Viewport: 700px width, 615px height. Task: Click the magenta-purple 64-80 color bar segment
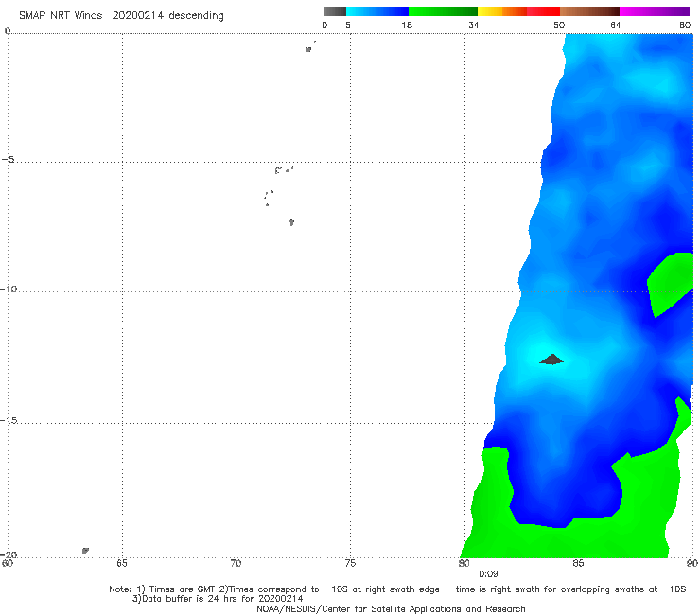pos(655,11)
